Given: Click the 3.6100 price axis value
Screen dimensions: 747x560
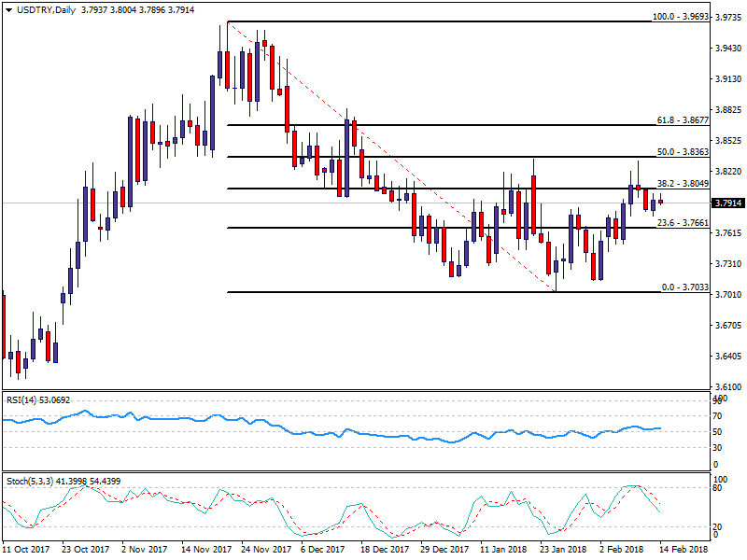Looking at the screenshot, I should pyautogui.click(x=726, y=386).
